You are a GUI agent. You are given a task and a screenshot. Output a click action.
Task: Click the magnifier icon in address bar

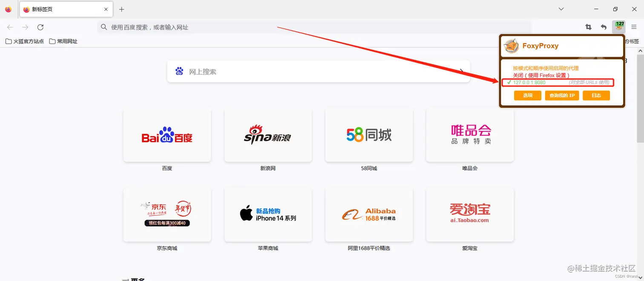(104, 27)
